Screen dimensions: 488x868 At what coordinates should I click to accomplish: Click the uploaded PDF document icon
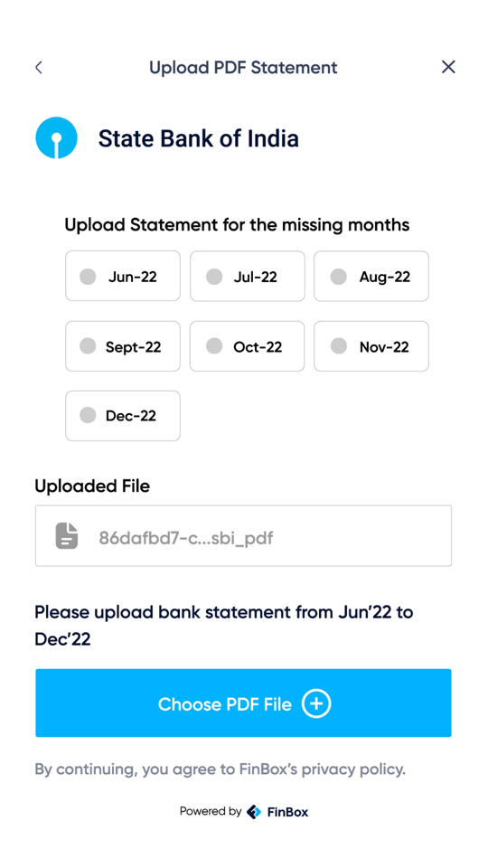pos(67,536)
